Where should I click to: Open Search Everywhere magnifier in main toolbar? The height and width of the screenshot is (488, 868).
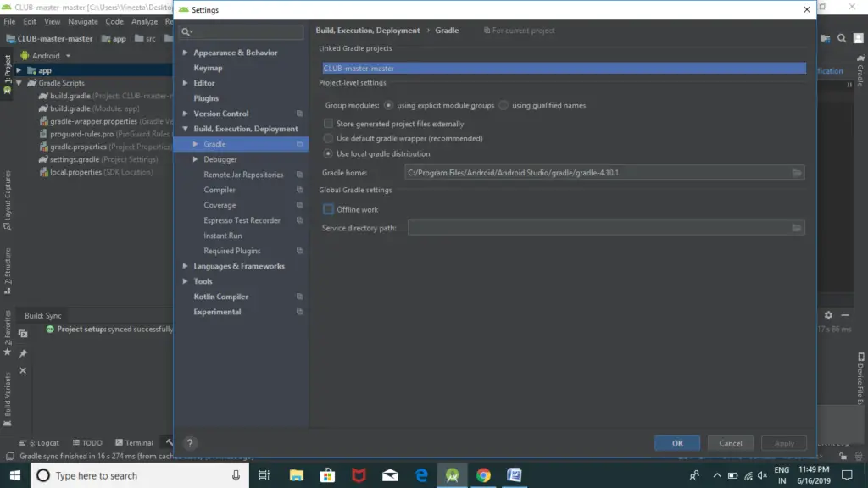tap(842, 38)
